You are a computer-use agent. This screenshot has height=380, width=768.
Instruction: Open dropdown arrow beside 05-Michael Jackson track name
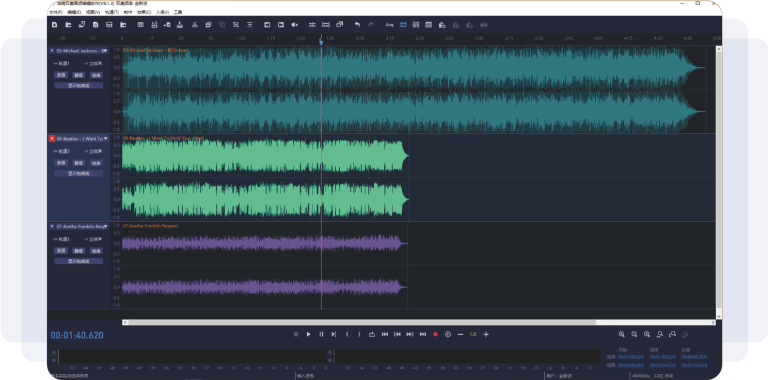[105, 50]
